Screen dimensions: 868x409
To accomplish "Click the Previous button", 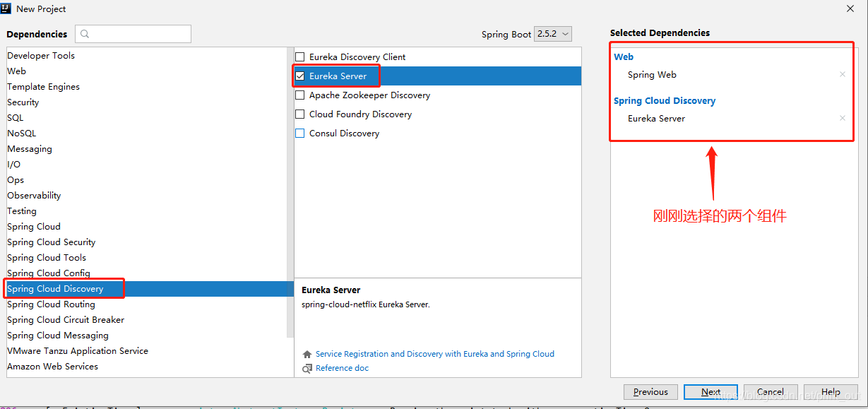I will [x=650, y=392].
